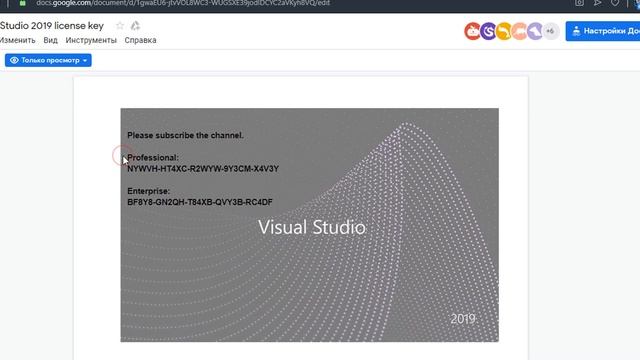This screenshot has height=360, width=640.
Task: Click the lavender anonymous viewer avatar
Action: (x=535, y=31)
